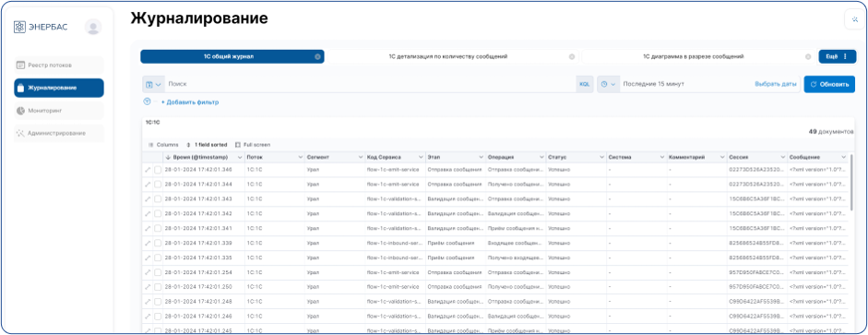Open Система column menu chevron
The height and width of the screenshot is (335, 868).
(662, 157)
